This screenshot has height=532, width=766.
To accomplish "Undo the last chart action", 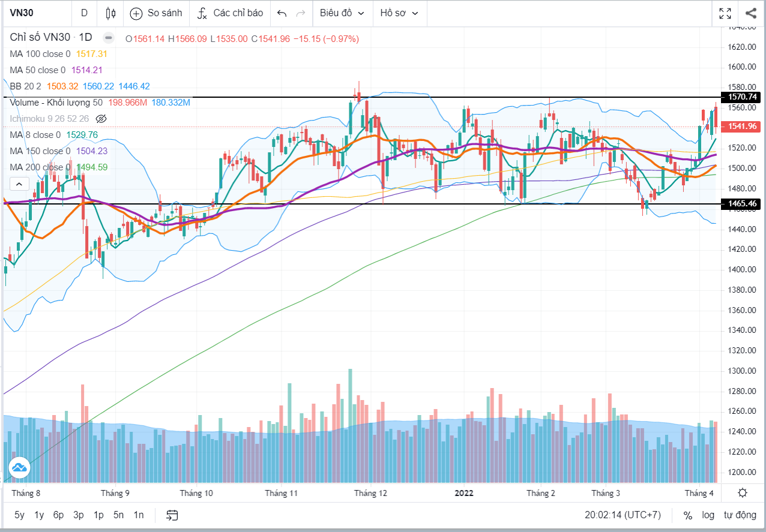I will [282, 13].
